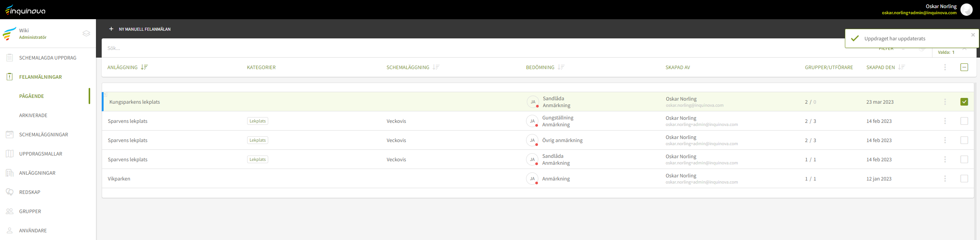Click the user avatar in top bar
This screenshot has height=240, width=980.
click(x=966, y=10)
